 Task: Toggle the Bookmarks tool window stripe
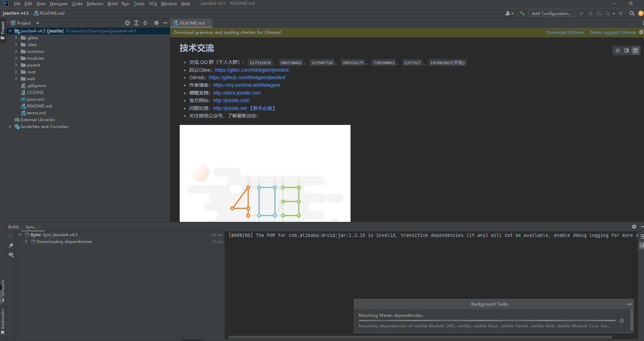click(3, 322)
